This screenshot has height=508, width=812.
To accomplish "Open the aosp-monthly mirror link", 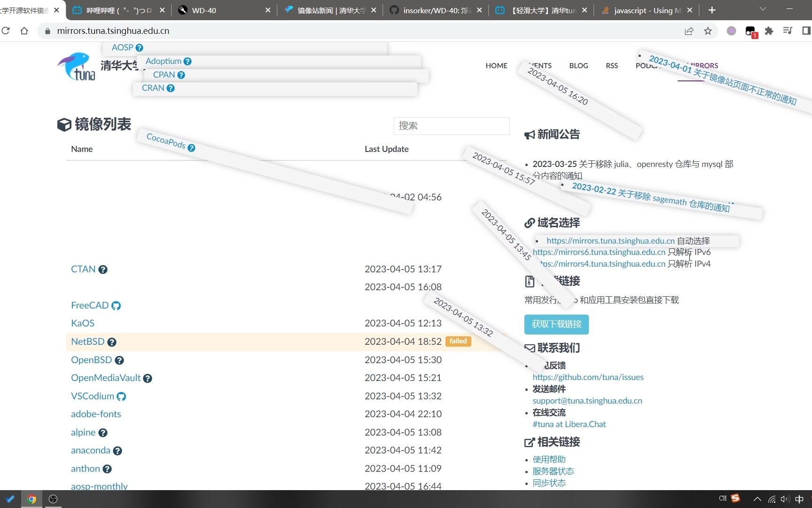I will 99,486.
